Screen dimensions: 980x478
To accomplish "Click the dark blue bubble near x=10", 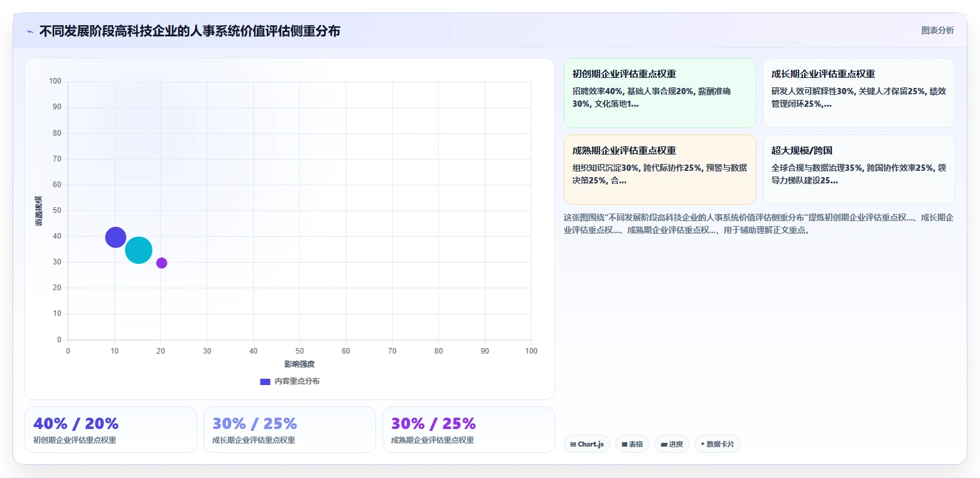I will tap(116, 237).
